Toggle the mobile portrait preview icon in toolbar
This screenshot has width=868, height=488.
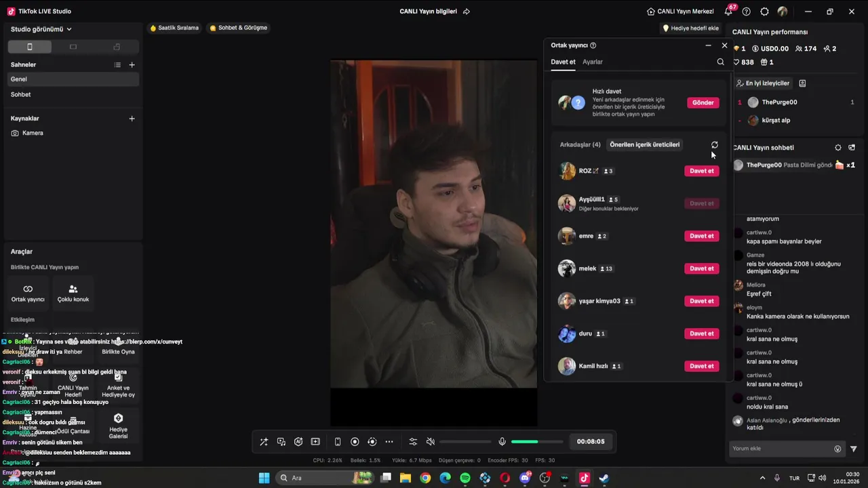(x=338, y=442)
